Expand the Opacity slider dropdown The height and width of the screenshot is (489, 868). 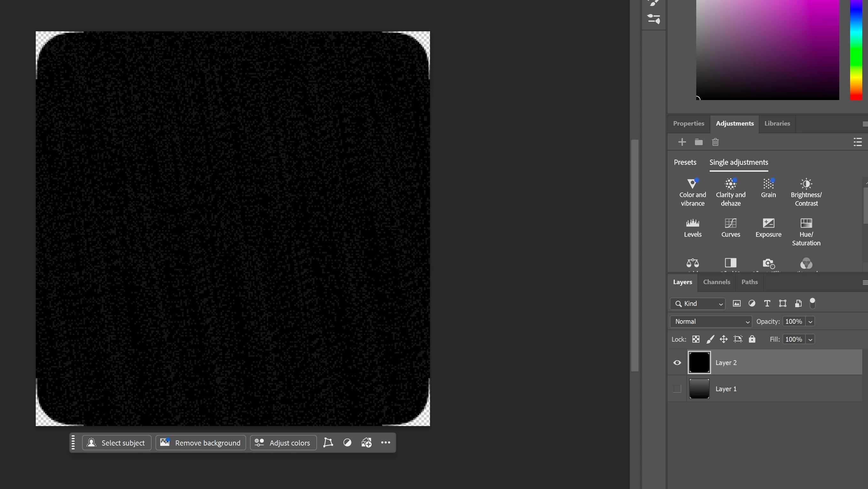[x=811, y=322]
